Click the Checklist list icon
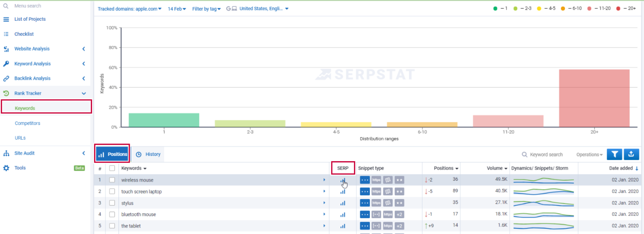The width and height of the screenshot is (644, 234). pos(6,34)
